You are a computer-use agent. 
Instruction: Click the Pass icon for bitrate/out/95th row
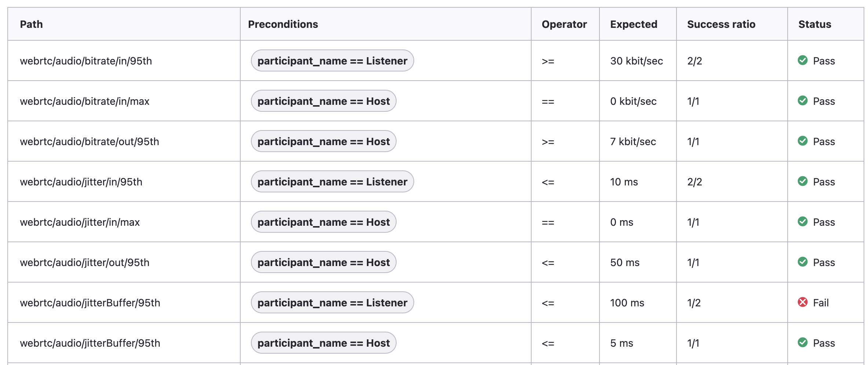coord(803,141)
